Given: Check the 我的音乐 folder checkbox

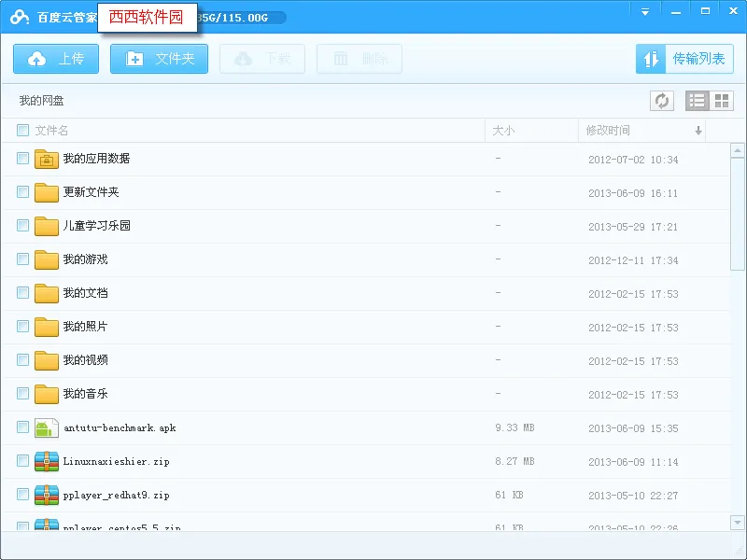Looking at the screenshot, I should (21, 394).
